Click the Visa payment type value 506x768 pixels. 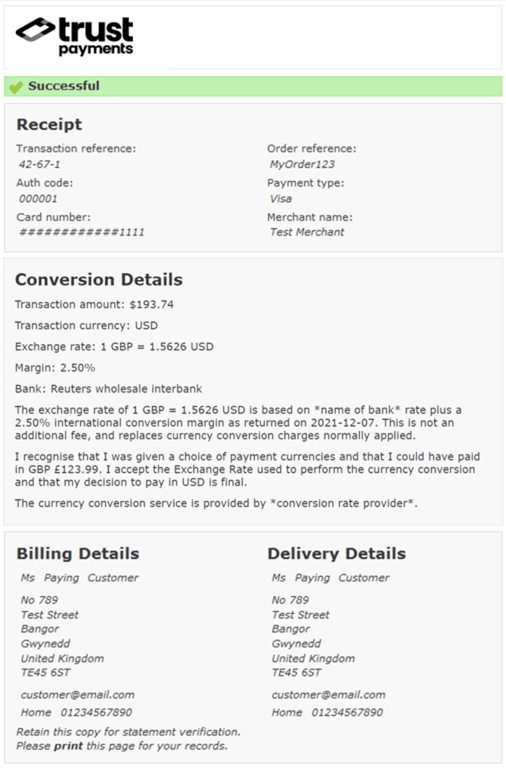(281, 199)
